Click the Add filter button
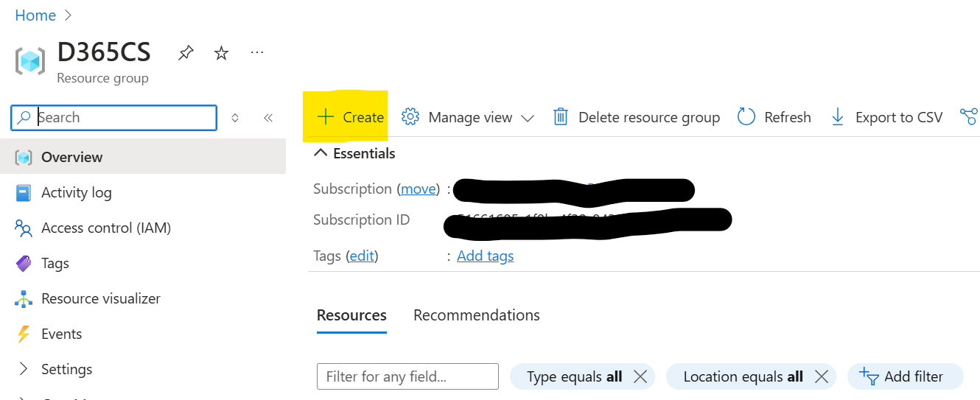The height and width of the screenshot is (400, 980). [x=905, y=376]
